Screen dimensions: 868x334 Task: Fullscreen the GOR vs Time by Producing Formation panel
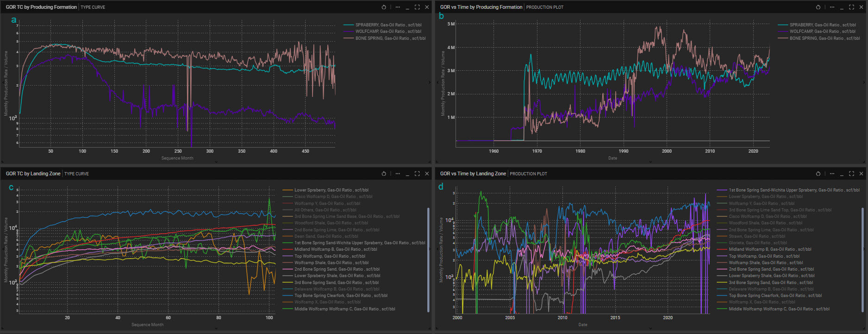point(851,7)
